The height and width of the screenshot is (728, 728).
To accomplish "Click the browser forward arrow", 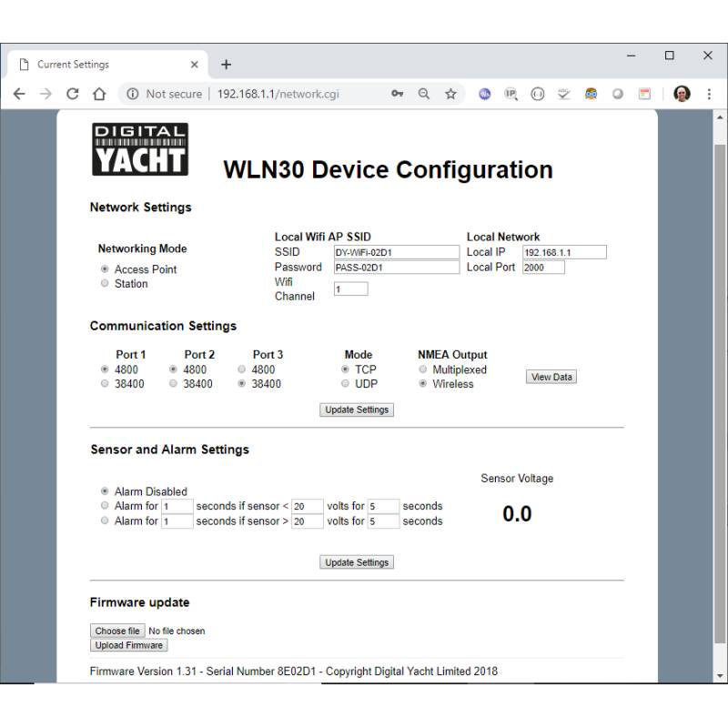I will point(46,94).
